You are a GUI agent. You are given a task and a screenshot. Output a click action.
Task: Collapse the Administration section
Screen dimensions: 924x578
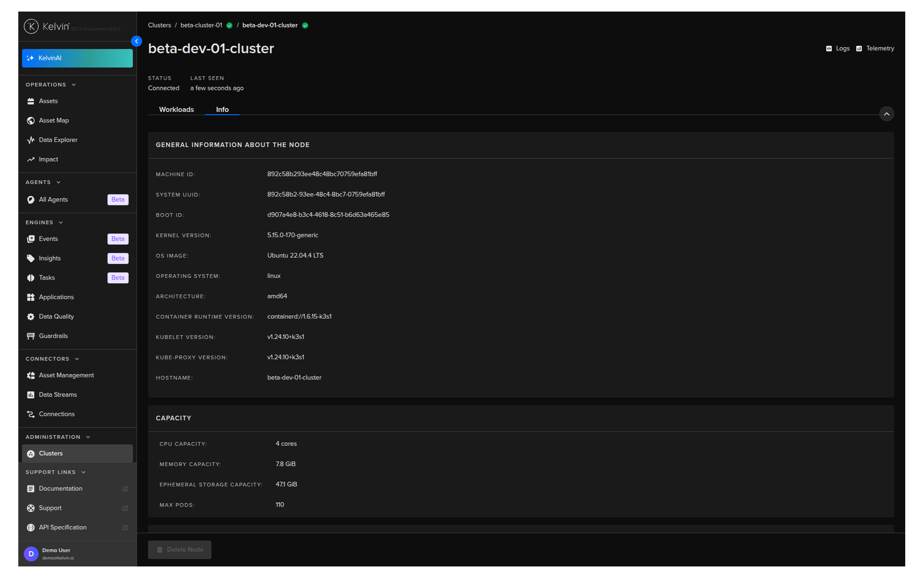pyautogui.click(x=88, y=437)
